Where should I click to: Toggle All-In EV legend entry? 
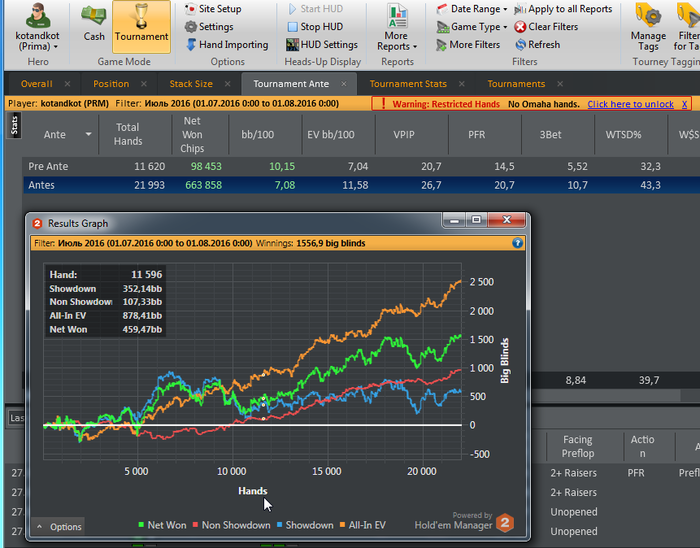[x=362, y=525]
